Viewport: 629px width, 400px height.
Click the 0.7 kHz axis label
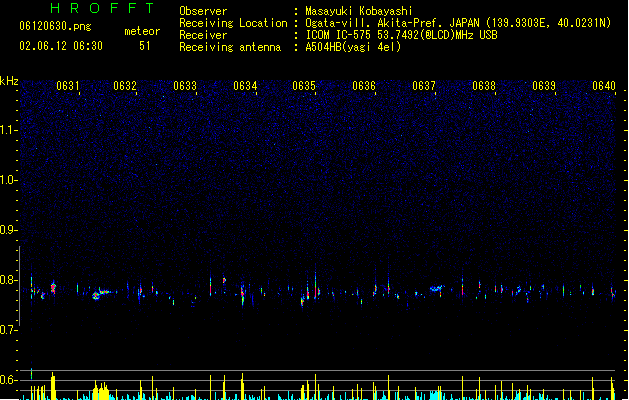coord(8,330)
